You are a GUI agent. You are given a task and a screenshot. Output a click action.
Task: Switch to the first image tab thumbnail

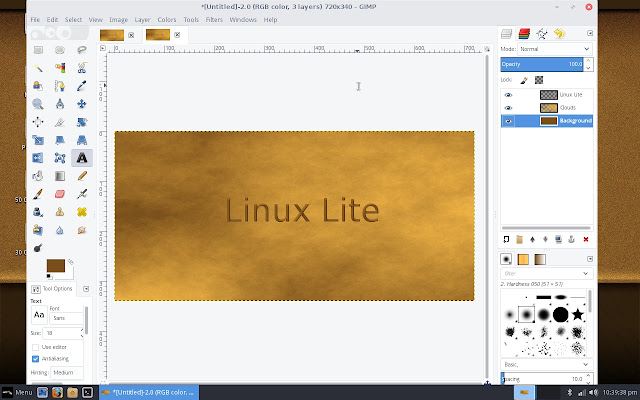pos(112,35)
